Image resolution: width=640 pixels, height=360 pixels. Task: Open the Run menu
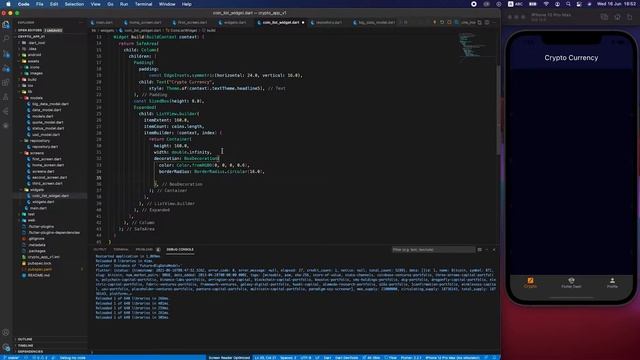coord(124,4)
